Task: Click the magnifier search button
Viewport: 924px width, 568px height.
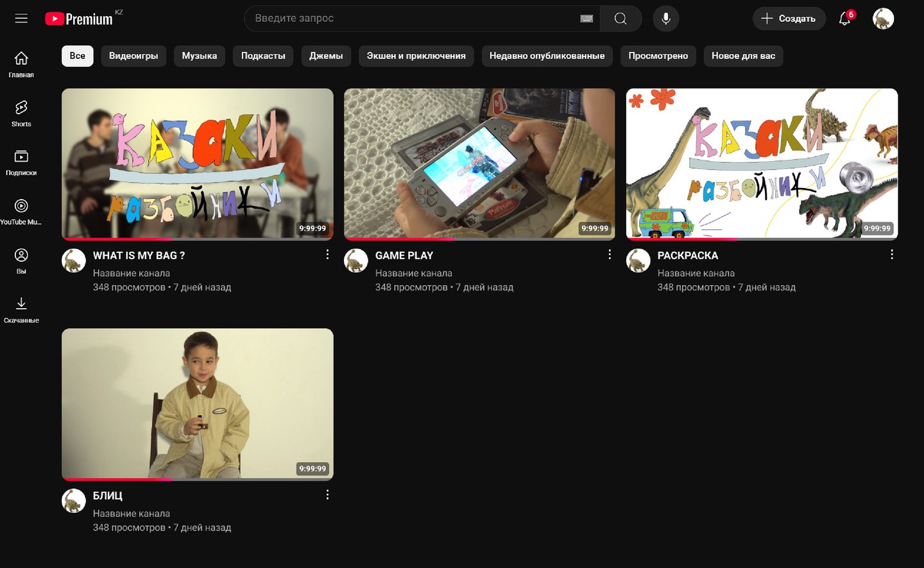Action: (620, 19)
